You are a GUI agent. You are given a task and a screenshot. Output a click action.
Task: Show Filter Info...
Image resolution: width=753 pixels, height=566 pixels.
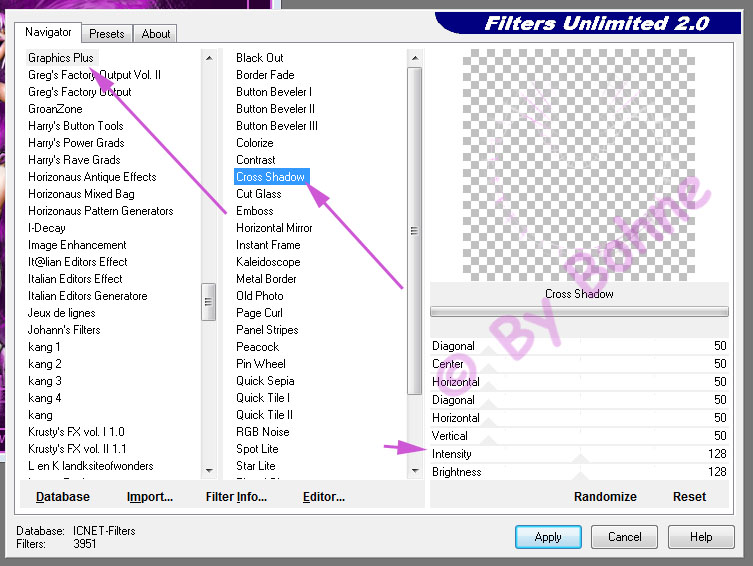coord(236,497)
